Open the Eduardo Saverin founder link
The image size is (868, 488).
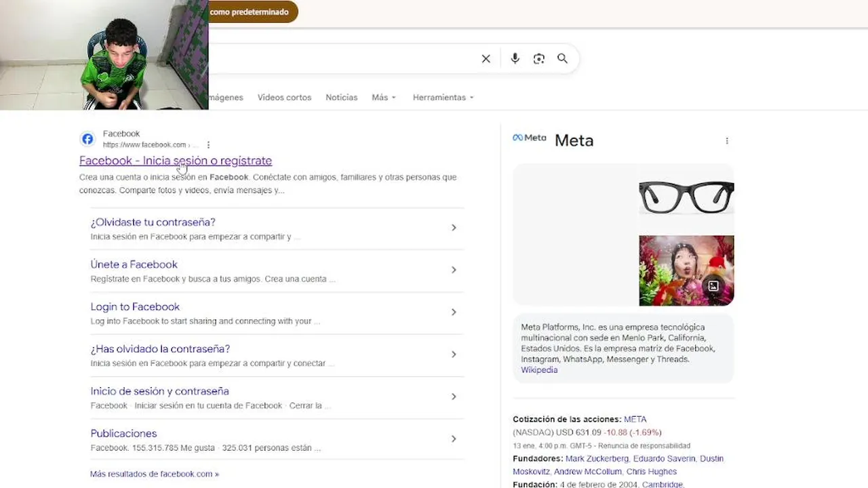[665, 459]
